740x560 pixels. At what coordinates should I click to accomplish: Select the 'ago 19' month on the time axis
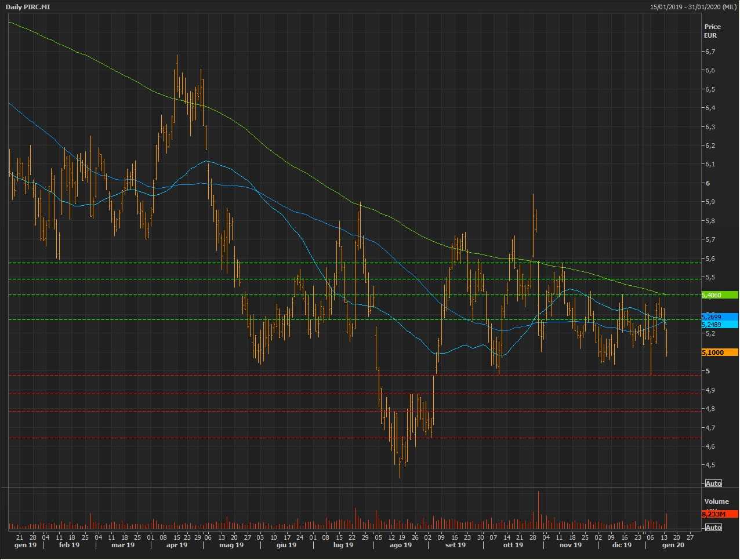coord(400,545)
